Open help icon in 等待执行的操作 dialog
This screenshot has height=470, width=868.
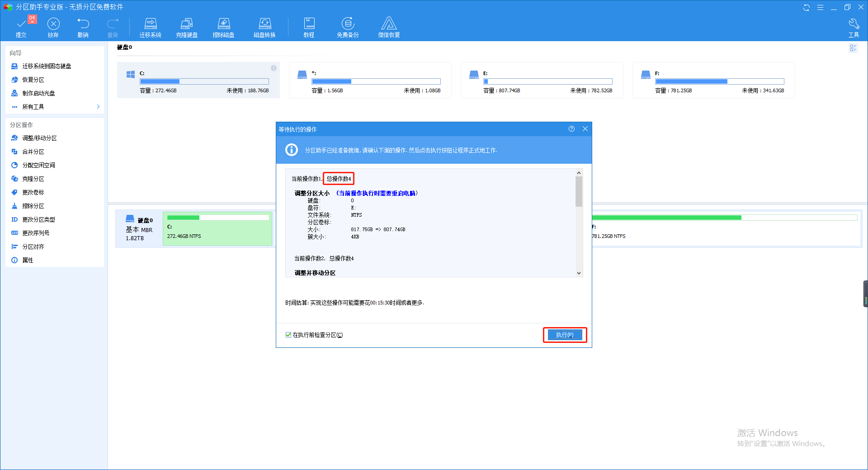[571, 129]
